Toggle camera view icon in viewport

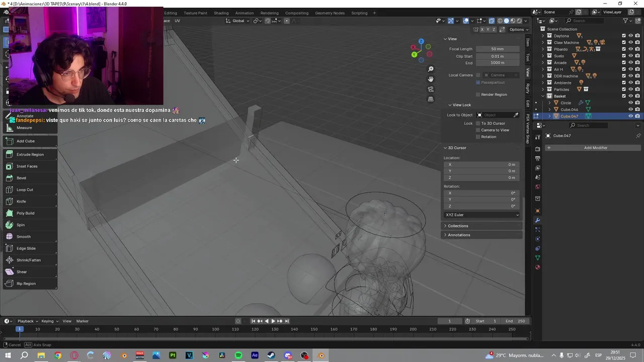(431, 89)
